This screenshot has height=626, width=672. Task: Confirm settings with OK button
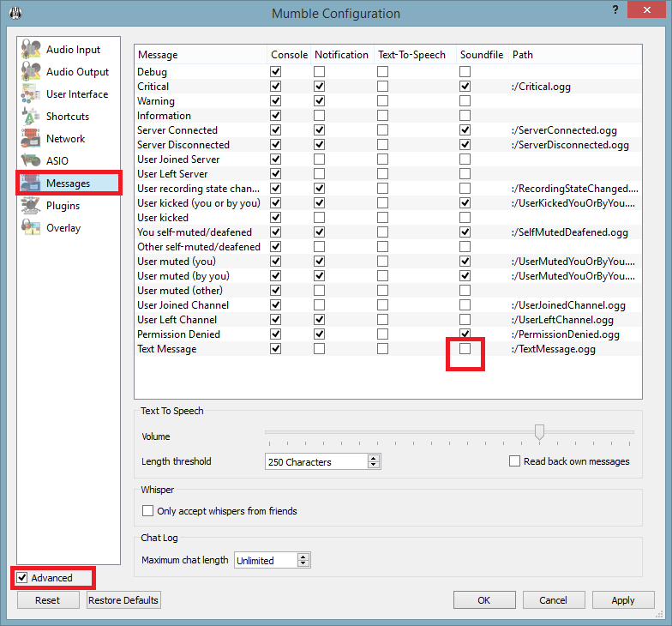tap(484, 600)
